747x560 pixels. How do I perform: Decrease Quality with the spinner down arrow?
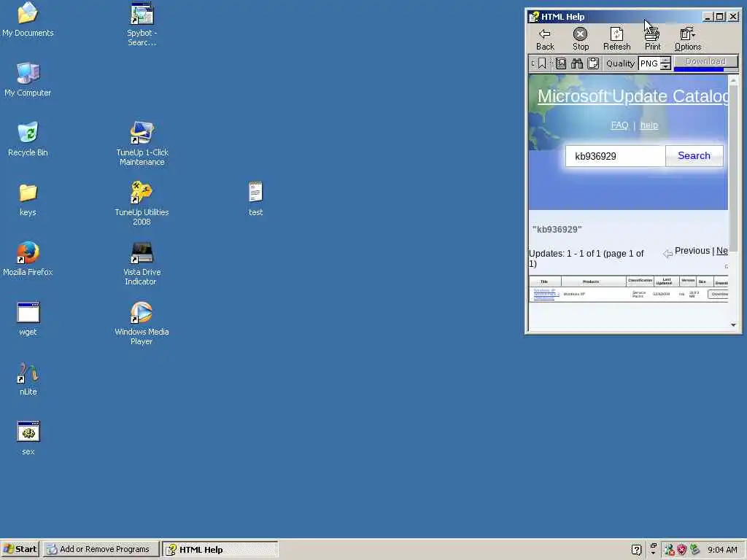pyautogui.click(x=665, y=66)
